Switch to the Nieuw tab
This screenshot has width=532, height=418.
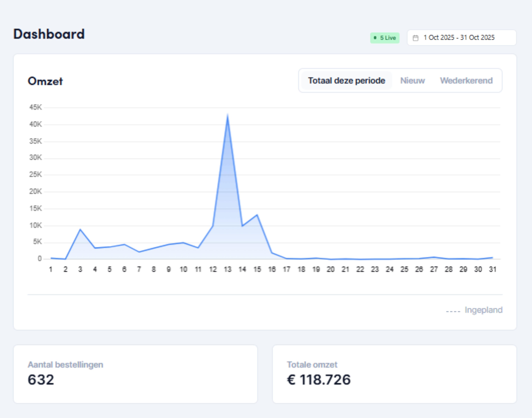tap(412, 80)
